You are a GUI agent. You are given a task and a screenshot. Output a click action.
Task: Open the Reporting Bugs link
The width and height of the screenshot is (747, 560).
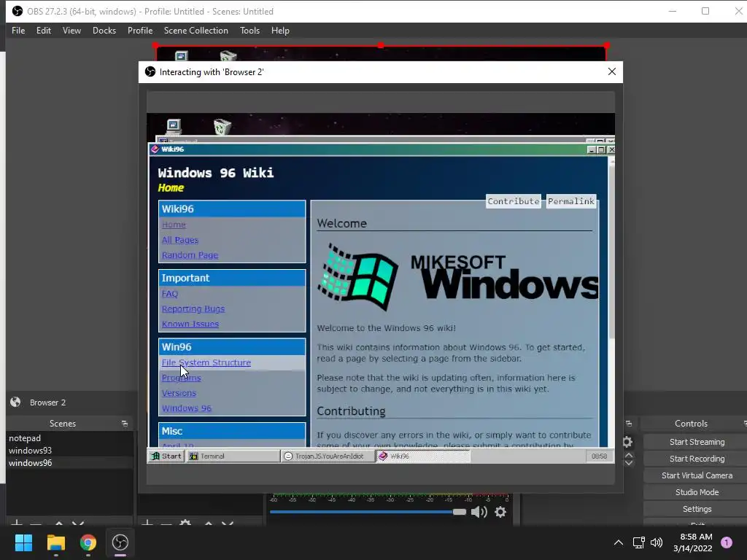tap(193, 309)
